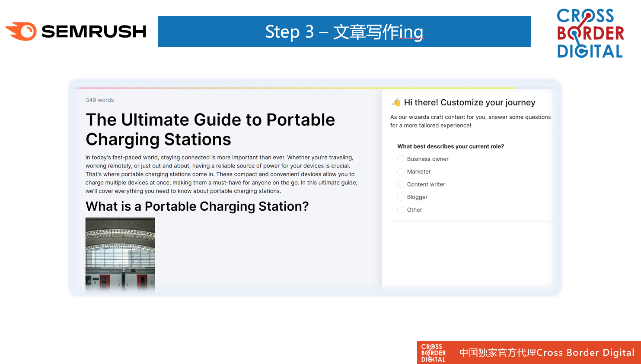This screenshot has width=641, height=364.
Task: Click the 349 words counter
Action: [99, 100]
